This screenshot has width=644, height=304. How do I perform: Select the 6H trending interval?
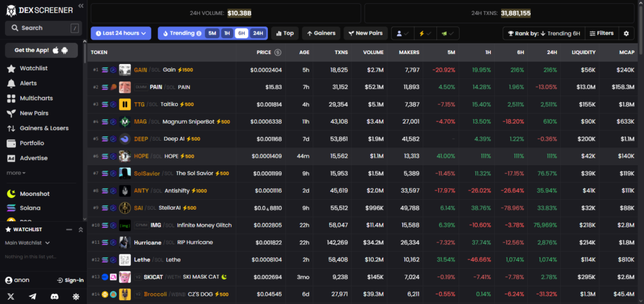241,34
